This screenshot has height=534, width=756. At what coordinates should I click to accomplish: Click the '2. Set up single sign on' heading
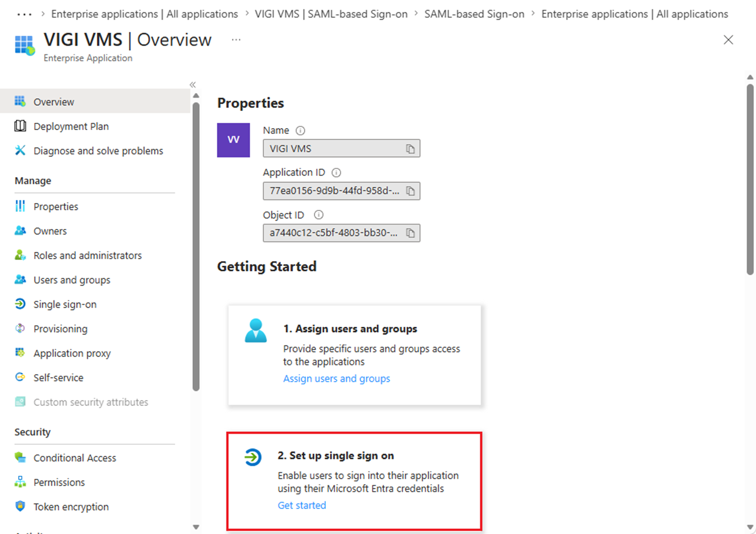pos(336,455)
